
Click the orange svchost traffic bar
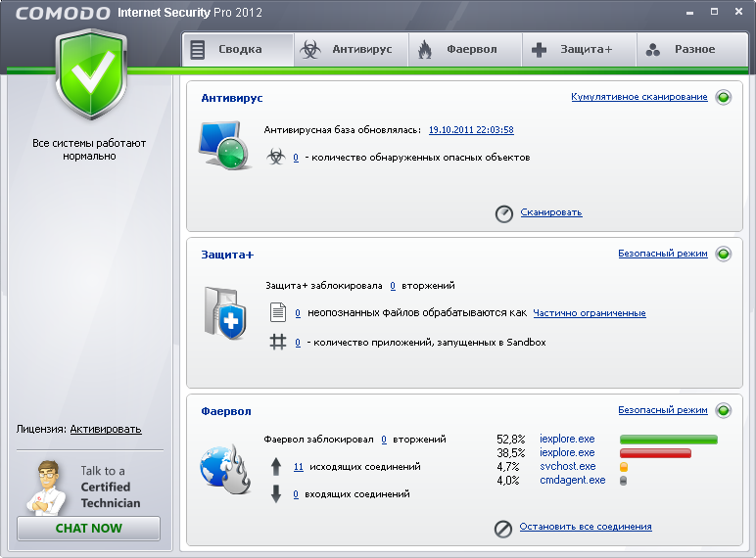pyautogui.click(x=624, y=467)
